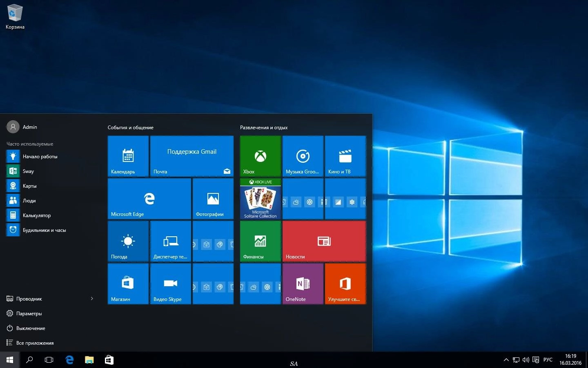Select the Корзина recycle bin icon
Image resolution: width=588 pixels, height=368 pixels.
(x=15, y=17)
